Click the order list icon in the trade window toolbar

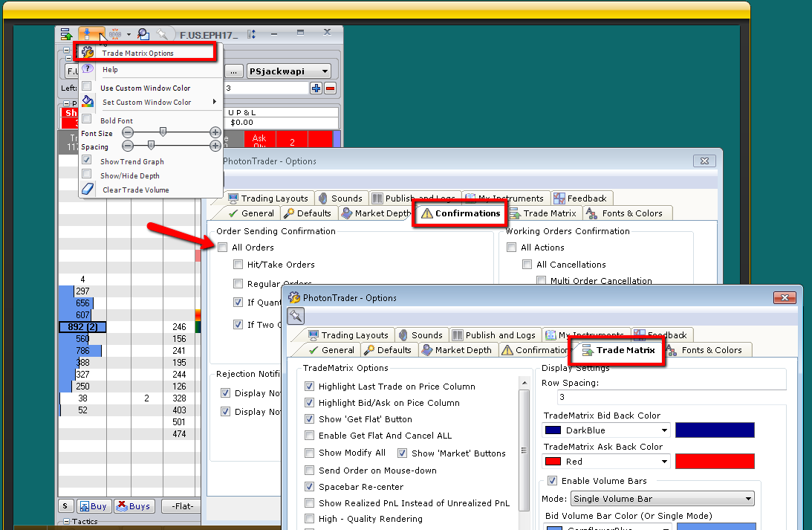[66, 34]
